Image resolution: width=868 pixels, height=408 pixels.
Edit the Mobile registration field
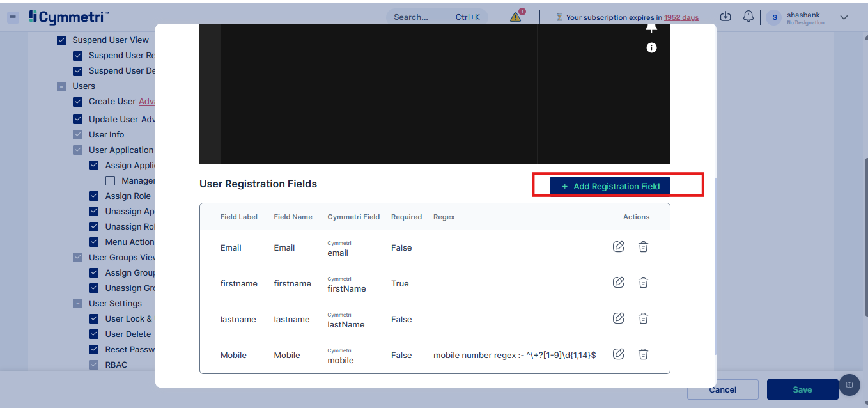[x=618, y=354]
